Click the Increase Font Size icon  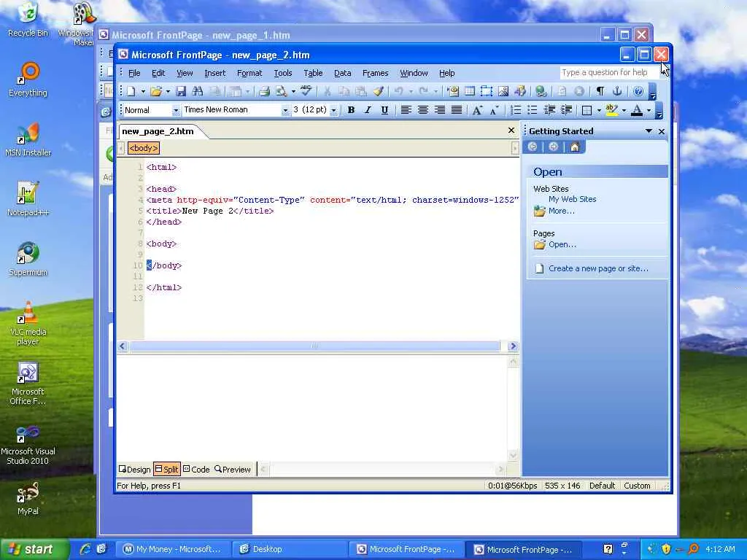pos(477,110)
